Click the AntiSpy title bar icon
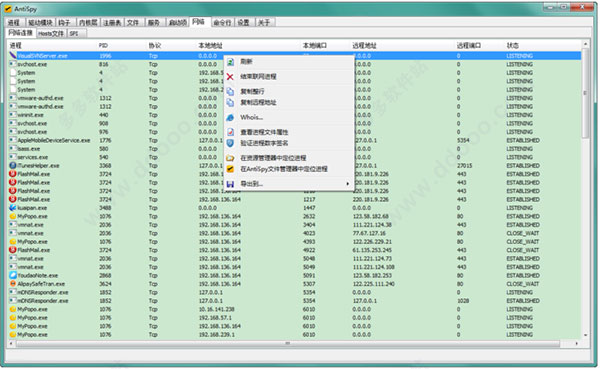This screenshot has width=600, height=369. coord(8,8)
